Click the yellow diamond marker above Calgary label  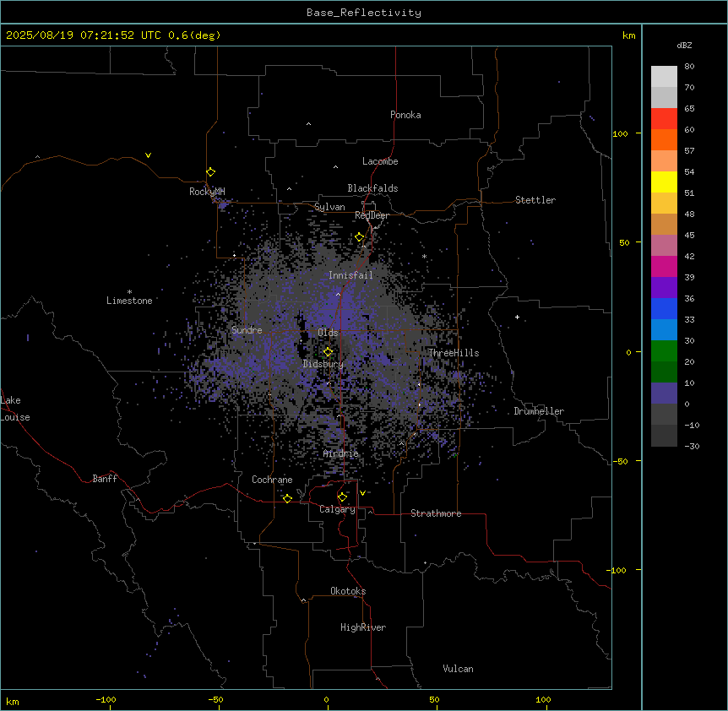pos(342,497)
